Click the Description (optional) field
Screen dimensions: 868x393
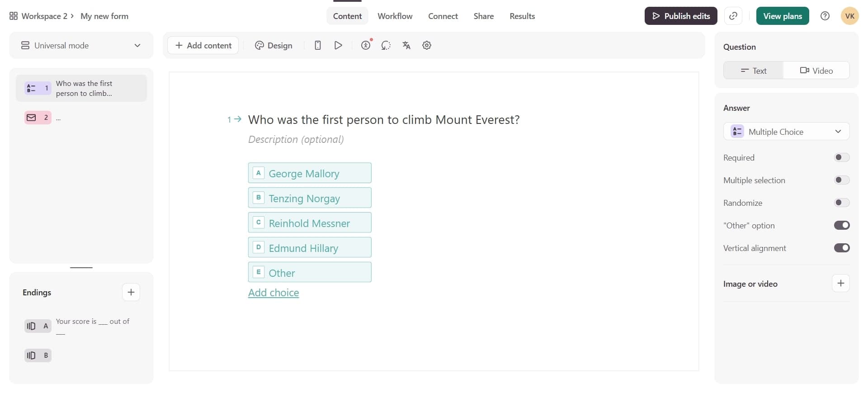point(296,139)
